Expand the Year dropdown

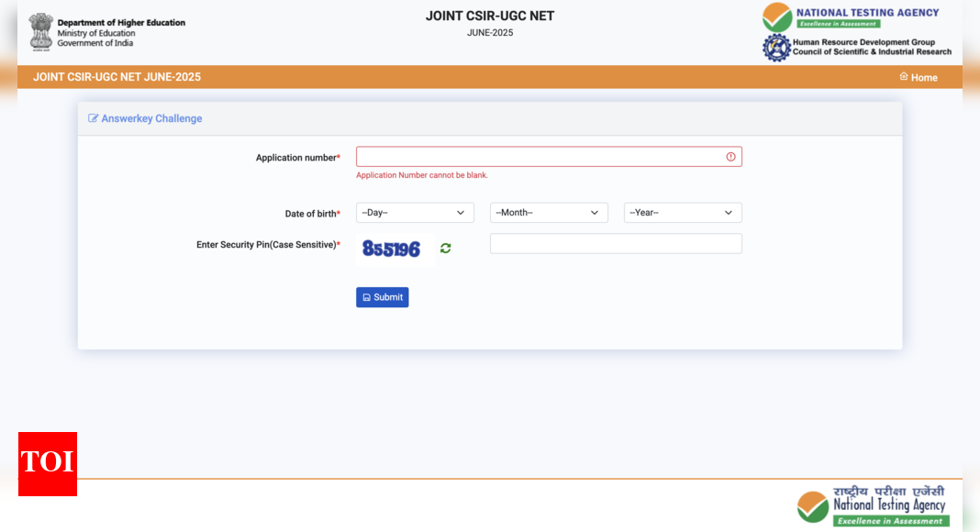pyautogui.click(x=683, y=213)
